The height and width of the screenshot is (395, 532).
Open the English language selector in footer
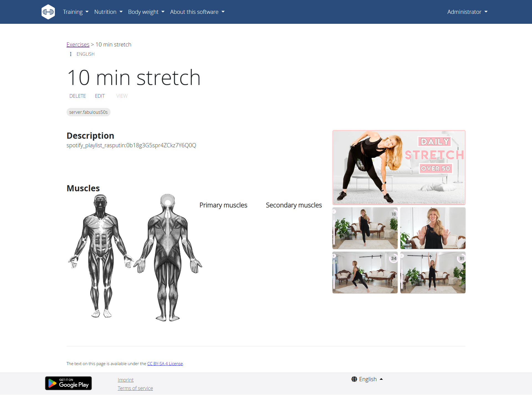click(368, 379)
